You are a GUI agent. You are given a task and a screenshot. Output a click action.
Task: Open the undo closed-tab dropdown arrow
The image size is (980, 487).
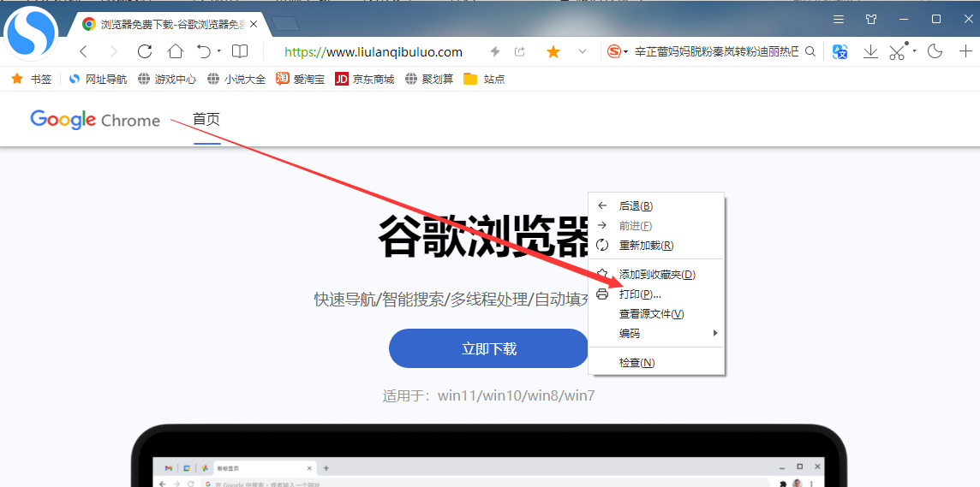[x=219, y=51]
